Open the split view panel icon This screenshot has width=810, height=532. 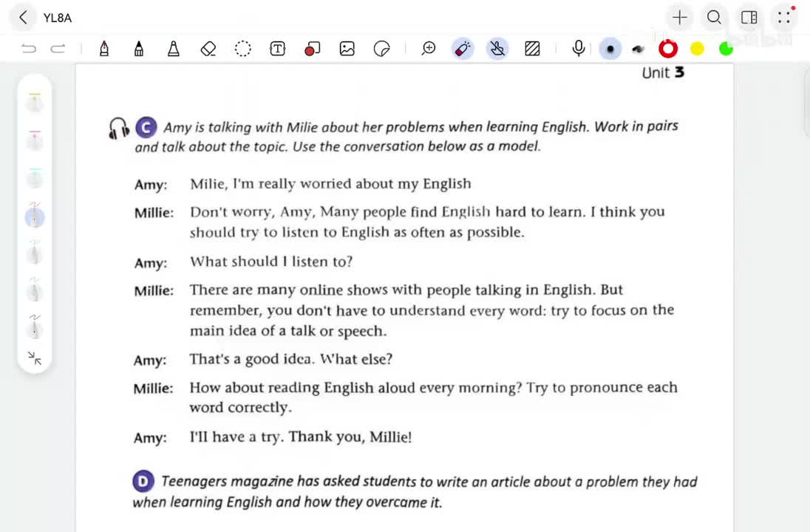point(749,18)
